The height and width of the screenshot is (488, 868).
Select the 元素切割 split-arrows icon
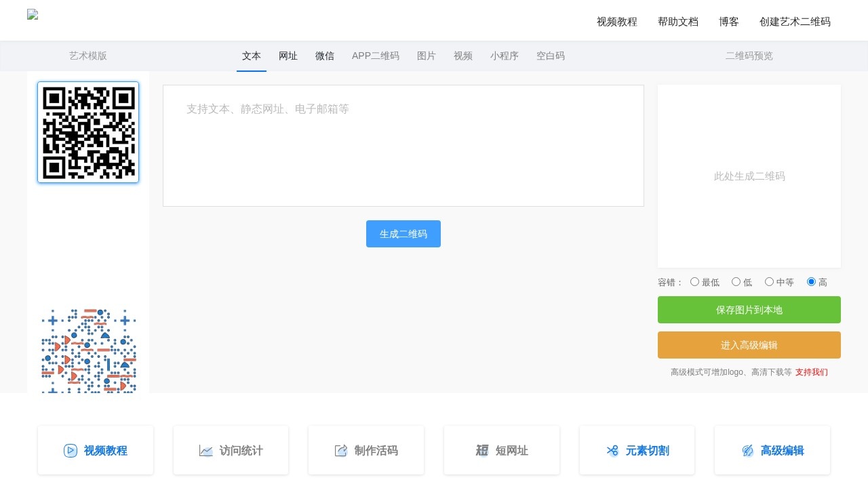612,451
